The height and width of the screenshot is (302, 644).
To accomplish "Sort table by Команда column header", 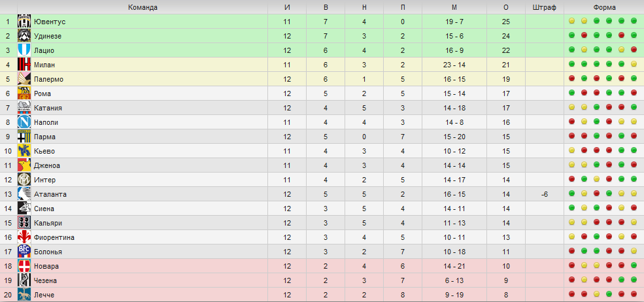I will click(143, 7).
